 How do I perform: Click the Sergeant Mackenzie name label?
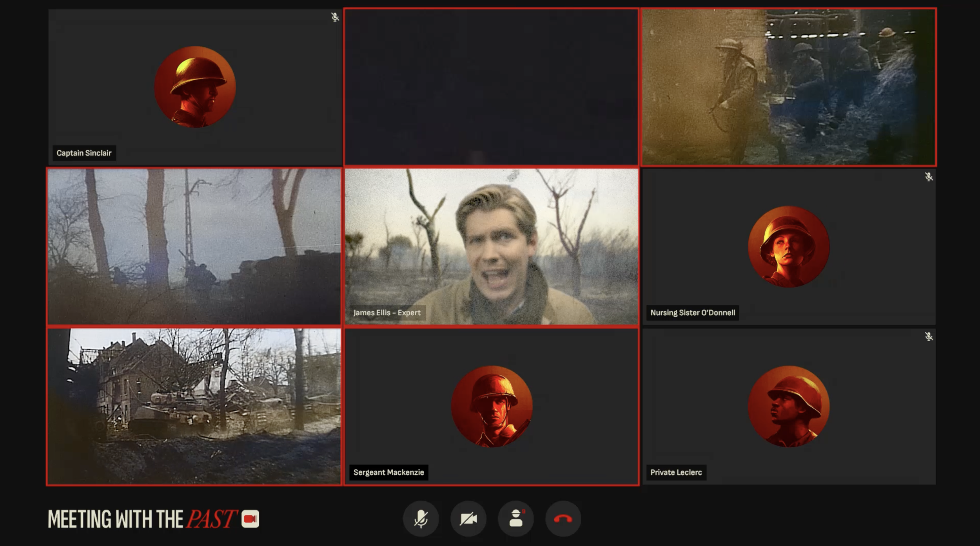(x=388, y=472)
